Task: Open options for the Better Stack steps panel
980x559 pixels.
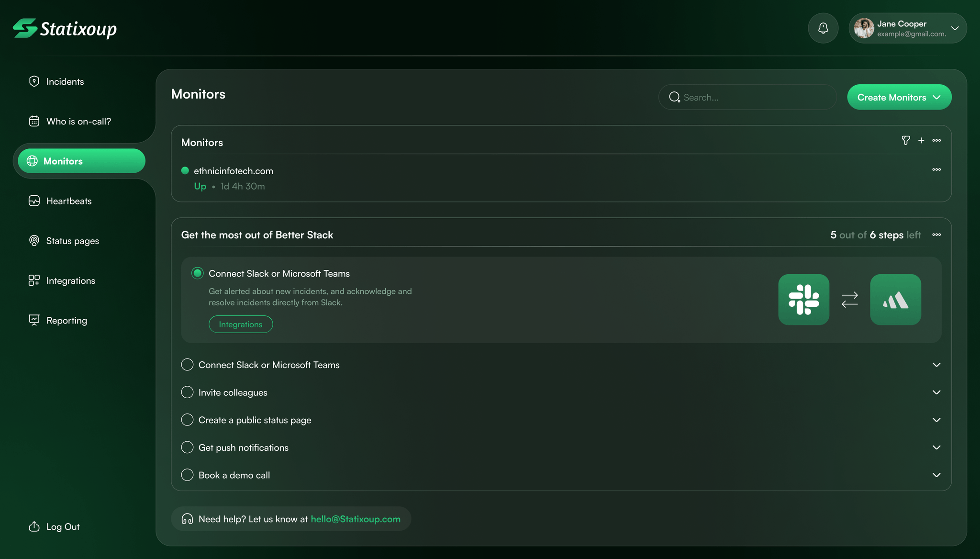Action: pyautogui.click(x=936, y=235)
